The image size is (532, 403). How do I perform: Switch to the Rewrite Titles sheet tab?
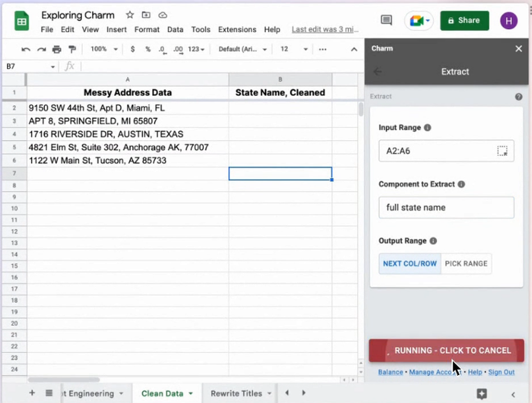[236, 393]
